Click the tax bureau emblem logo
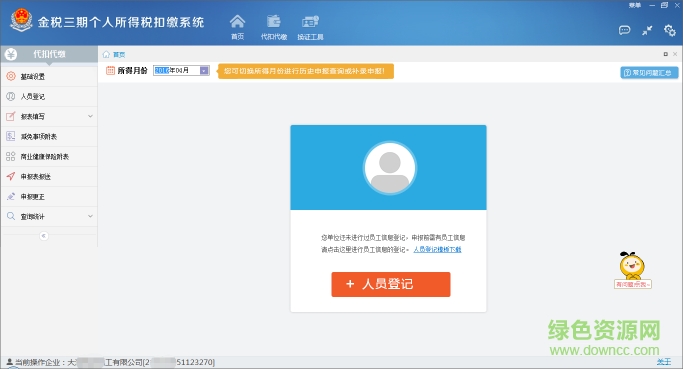683x369 pixels. (21, 20)
